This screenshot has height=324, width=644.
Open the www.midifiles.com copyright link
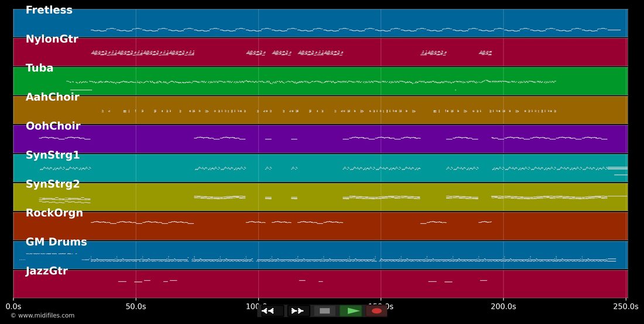pos(43,315)
